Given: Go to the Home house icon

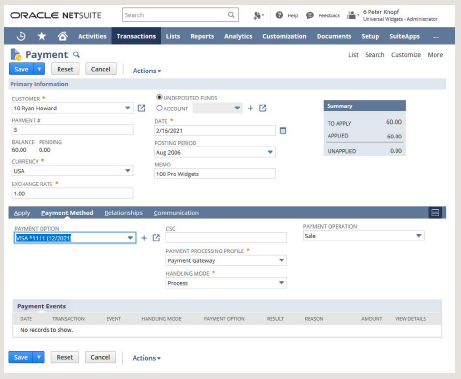Looking at the screenshot, I should (x=63, y=36).
